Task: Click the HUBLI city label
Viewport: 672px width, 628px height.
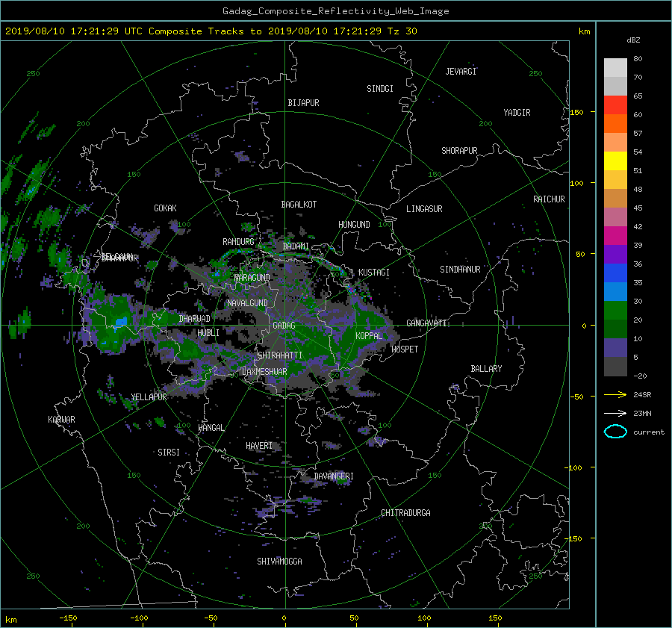Action: pyautogui.click(x=208, y=333)
